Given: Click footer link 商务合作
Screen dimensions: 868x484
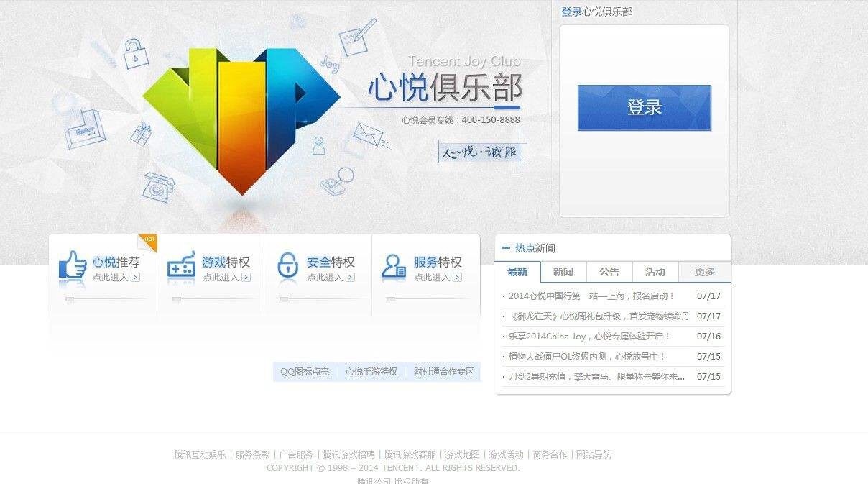Looking at the screenshot, I should [x=550, y=455].
